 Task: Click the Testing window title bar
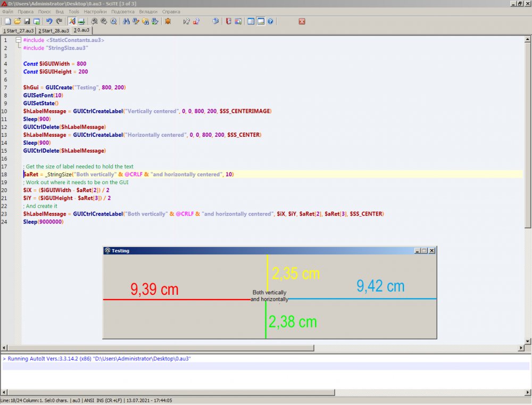270,251
